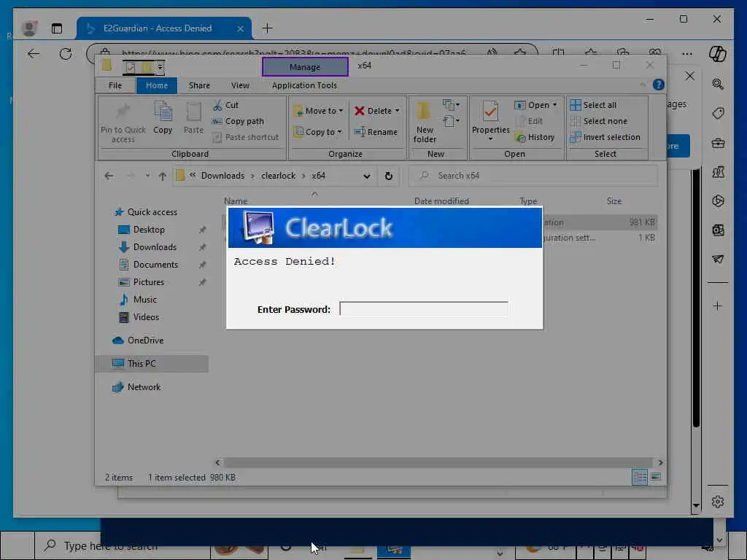The width and height of the screenshot is (747, 560).
Task: Click the Edit command
Action: point(529,122)
